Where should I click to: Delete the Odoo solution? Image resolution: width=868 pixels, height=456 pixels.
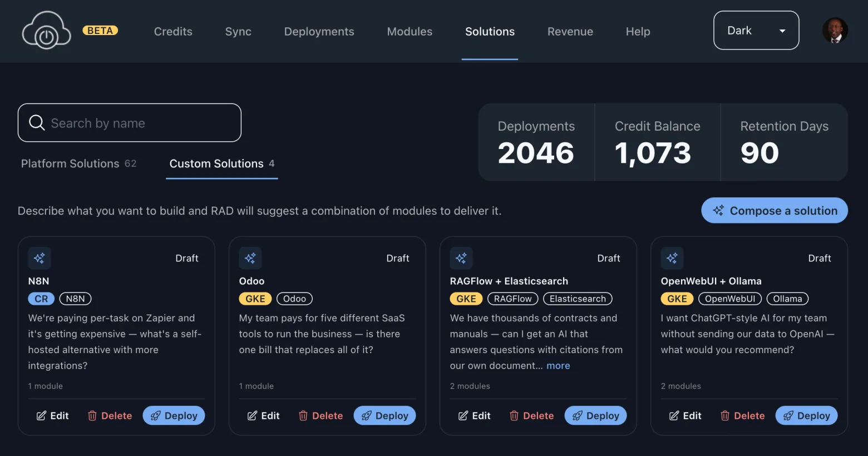pos(320,415)
